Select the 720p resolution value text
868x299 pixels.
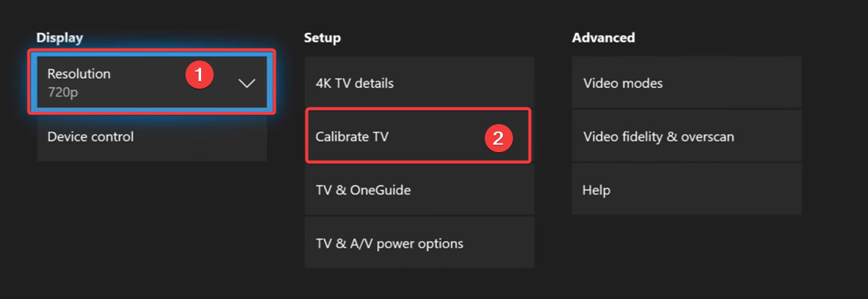tap(63, 92)
